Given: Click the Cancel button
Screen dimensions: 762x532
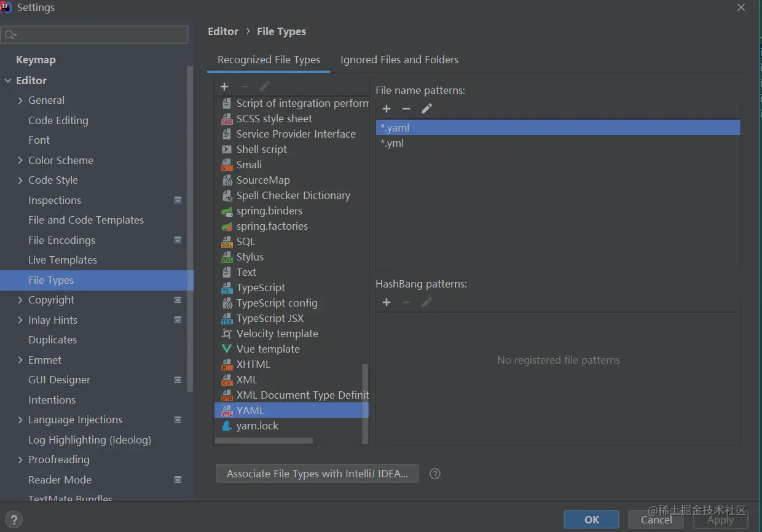Looking at the screenshot, I should point(656,520).
